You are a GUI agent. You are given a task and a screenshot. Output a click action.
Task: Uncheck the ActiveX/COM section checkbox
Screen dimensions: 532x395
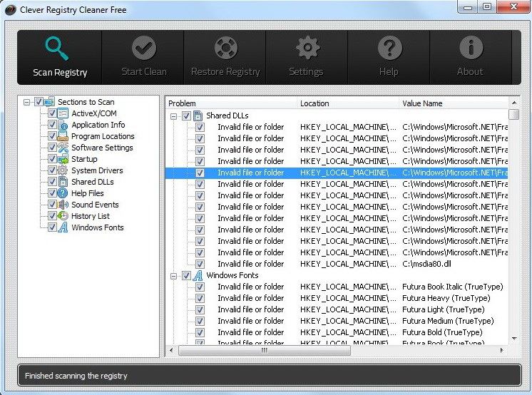tap(52, 113)
